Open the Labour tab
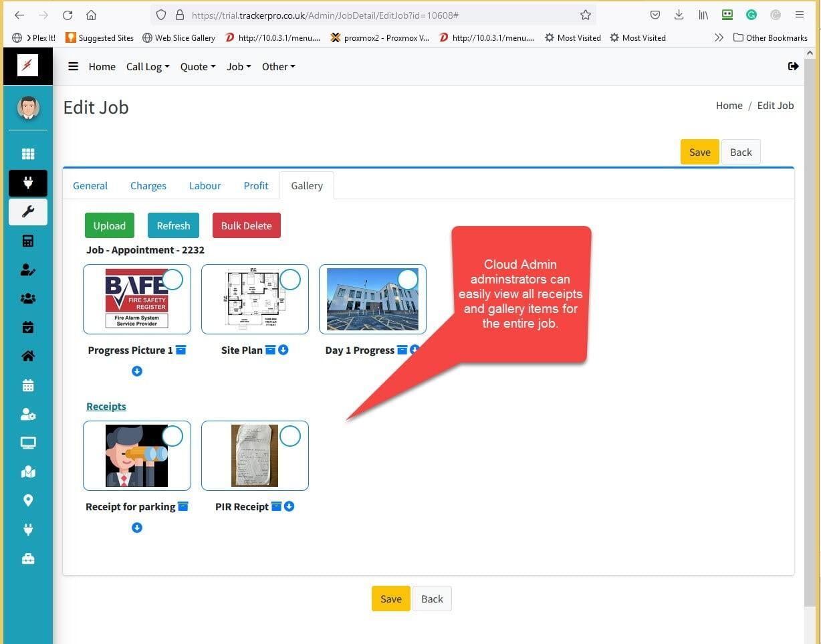 pos(205,186)
